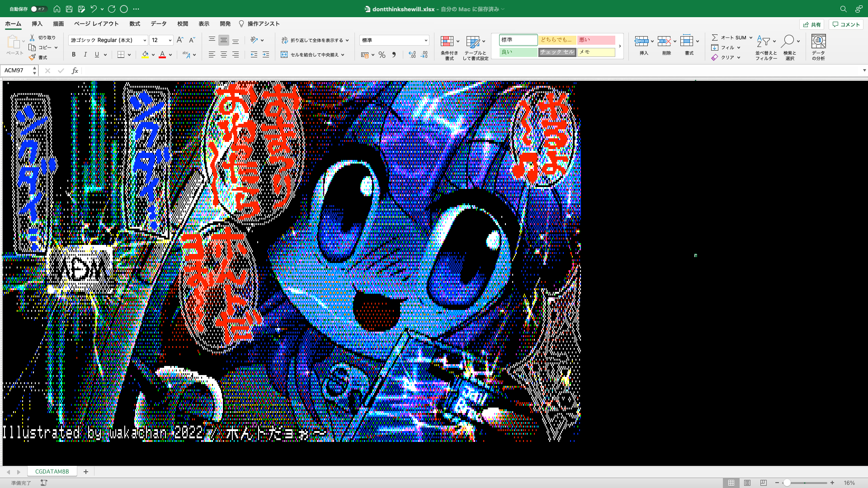The height and width of the screenshot is (488, 868).
Task: Expand font color dropdown arrow
Action: (x=170, y=55)
